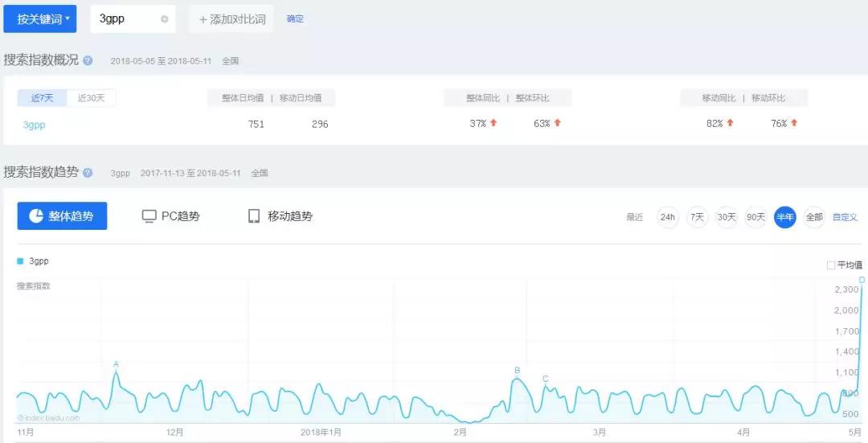Click the 确定 confirm link
868x443 pixels.
click(x=295, y=19)
